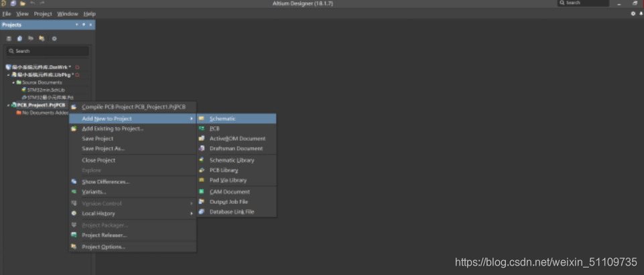Select PCB_Project1.PrjPCB tree item
The image size is (644, 275).
(x=38, y=105)
